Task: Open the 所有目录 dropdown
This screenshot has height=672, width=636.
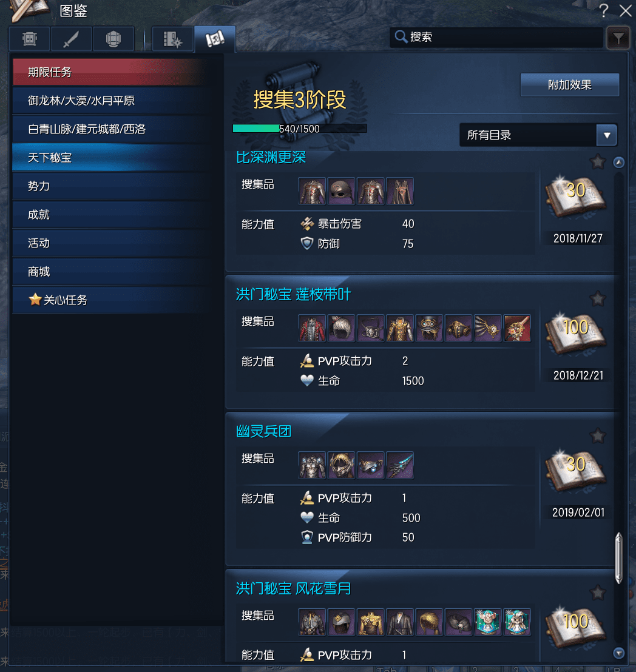Action: (x=538, y=135)
